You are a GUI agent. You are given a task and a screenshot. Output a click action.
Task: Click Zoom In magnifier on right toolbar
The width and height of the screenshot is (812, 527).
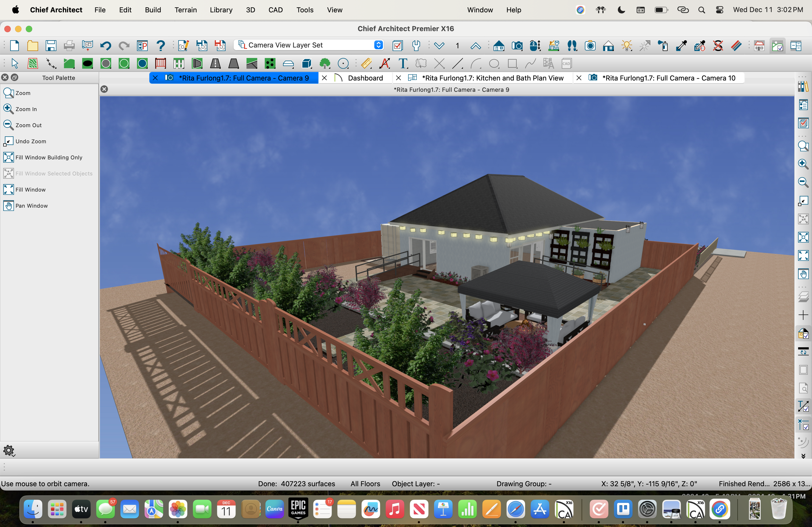803,164
